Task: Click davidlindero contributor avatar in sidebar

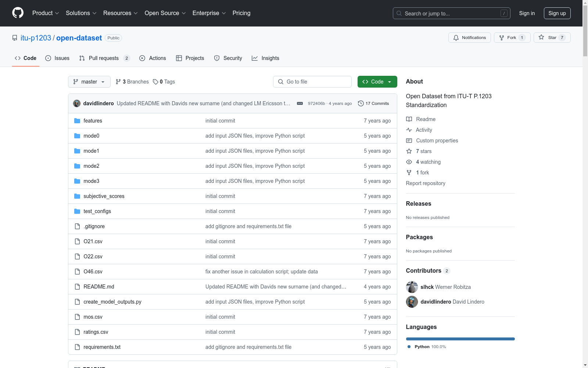Action: click(412, 302)
